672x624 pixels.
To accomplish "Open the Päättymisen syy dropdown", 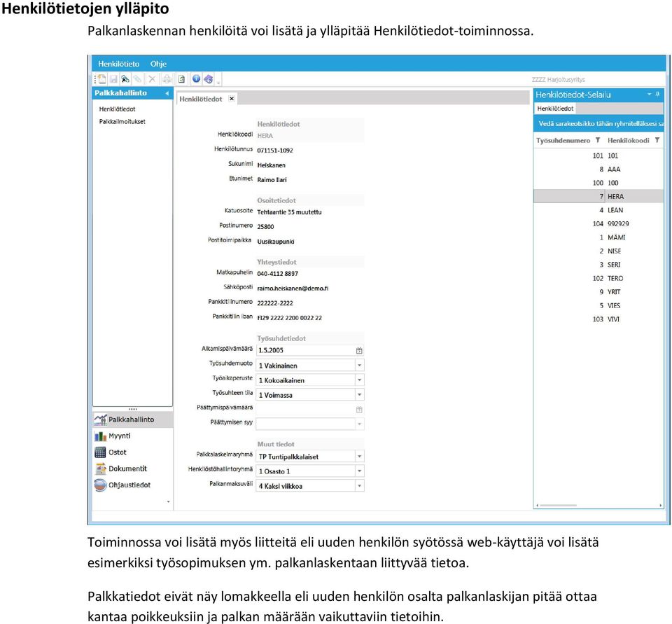I will tap(359, 424).
